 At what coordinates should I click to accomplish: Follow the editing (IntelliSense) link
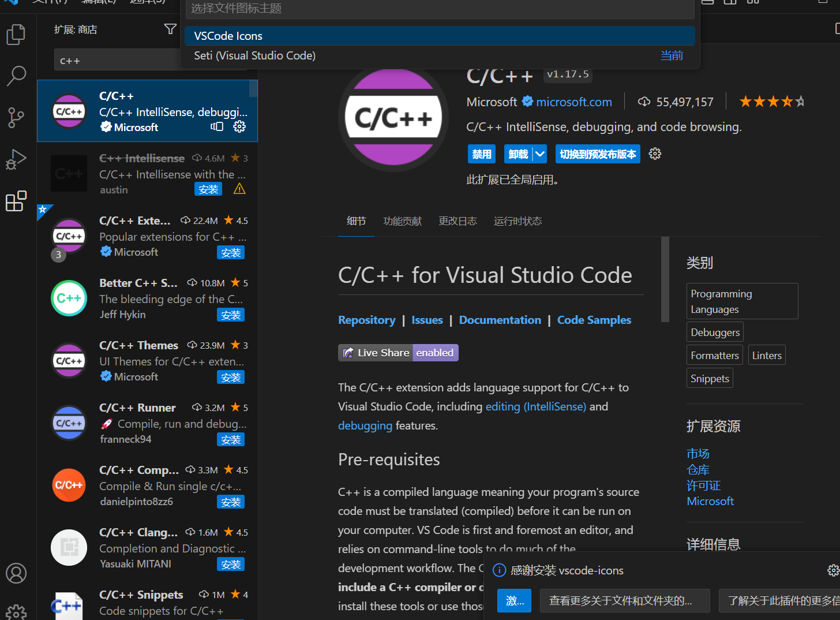tap(536, 406)
